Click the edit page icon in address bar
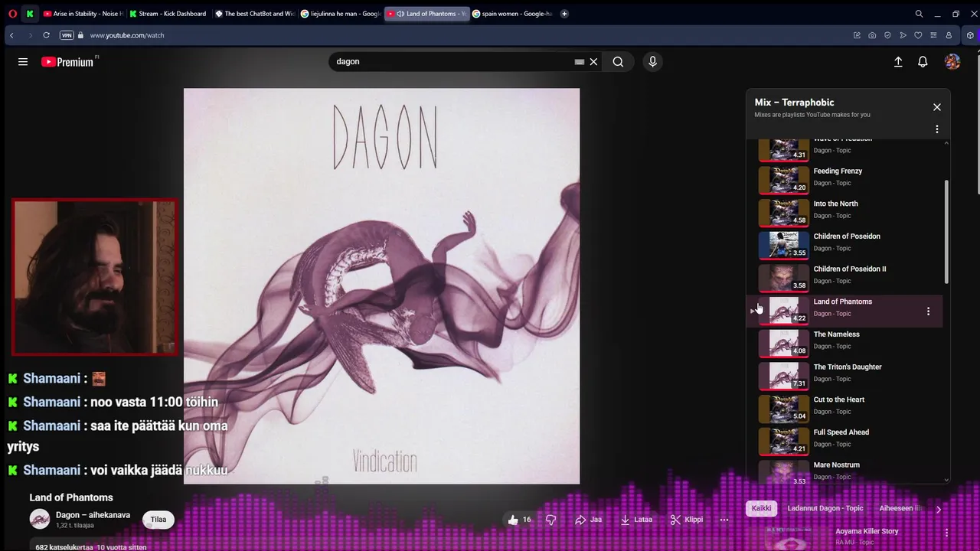 (857, 35)
